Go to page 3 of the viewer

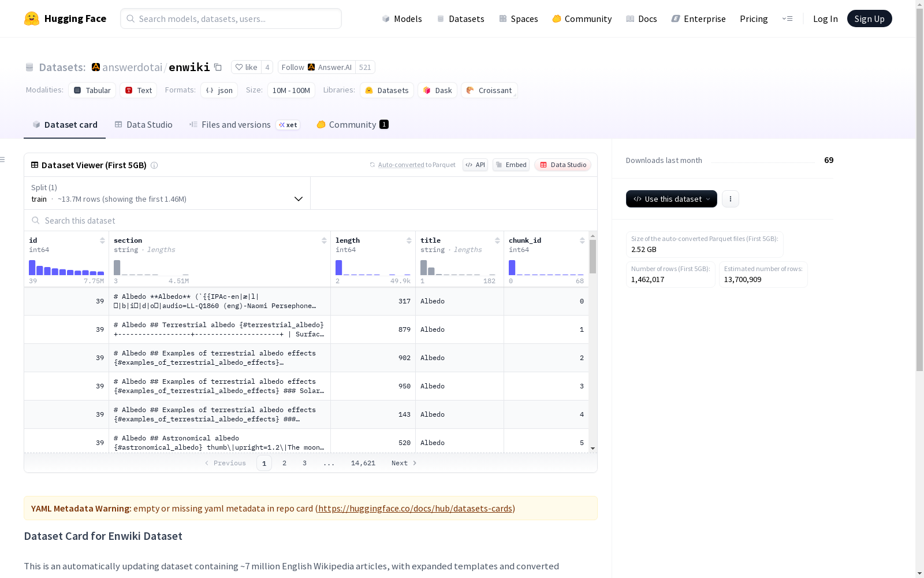pyautogui.click(x=304, y=463)
